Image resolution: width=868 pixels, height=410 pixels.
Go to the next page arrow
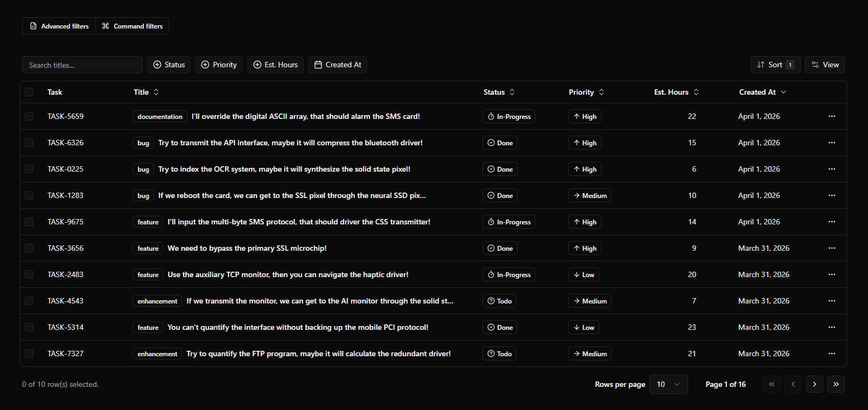(814, 384)
